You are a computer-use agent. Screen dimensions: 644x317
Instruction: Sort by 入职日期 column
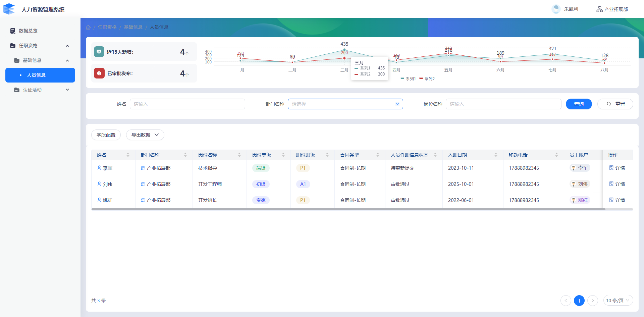[496, 155]
